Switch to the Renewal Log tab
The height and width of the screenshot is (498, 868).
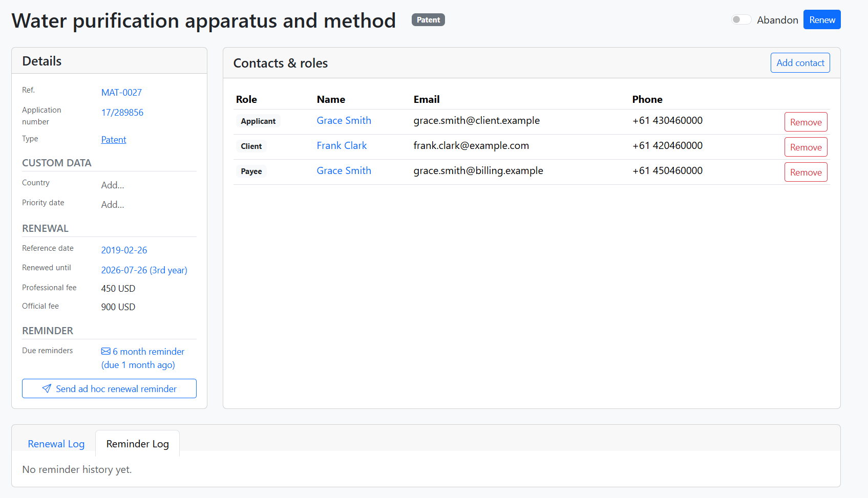pos(56,444)
